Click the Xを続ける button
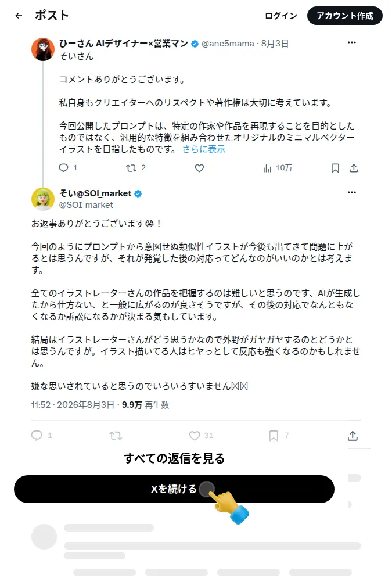Screen dimensions: 392x585 click(174, 489)
